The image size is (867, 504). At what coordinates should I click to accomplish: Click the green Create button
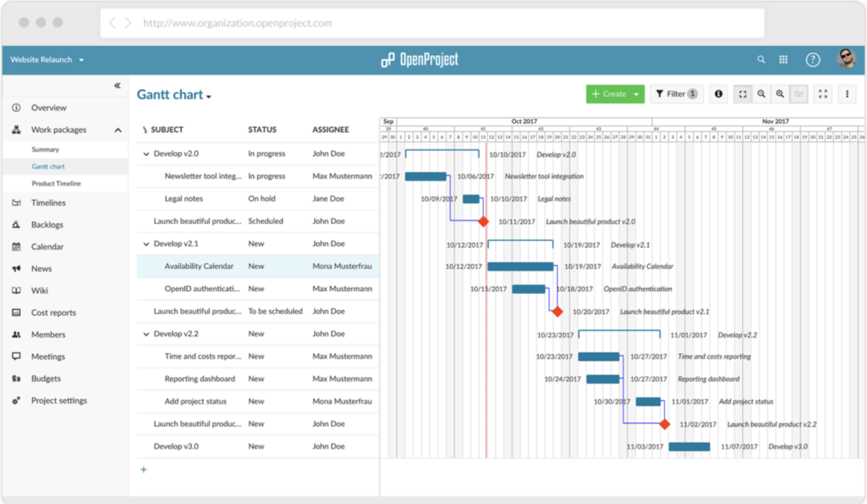(615, 94)
